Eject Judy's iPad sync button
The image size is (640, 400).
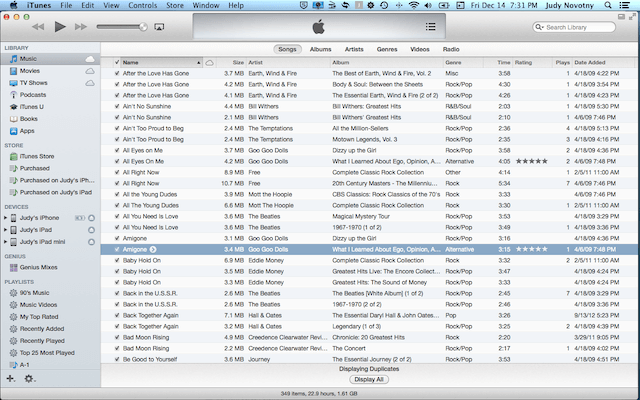coord(91,230)
